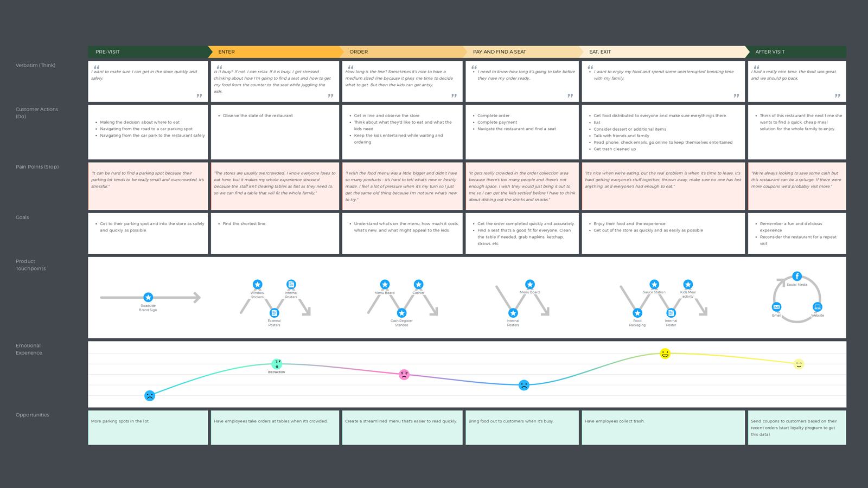Click the PAY AND FIND A SEAT header
The image size is (868, 488).
tap(523, 52)
